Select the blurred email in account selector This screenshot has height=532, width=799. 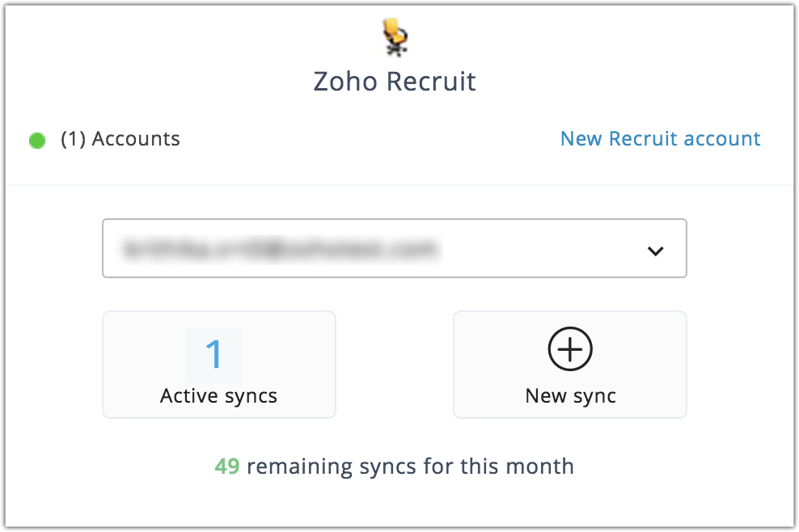(x=279, y=249)
